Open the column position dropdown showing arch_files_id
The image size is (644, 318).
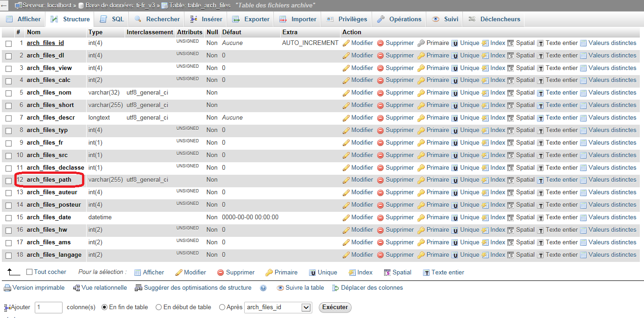click(278, 307)
